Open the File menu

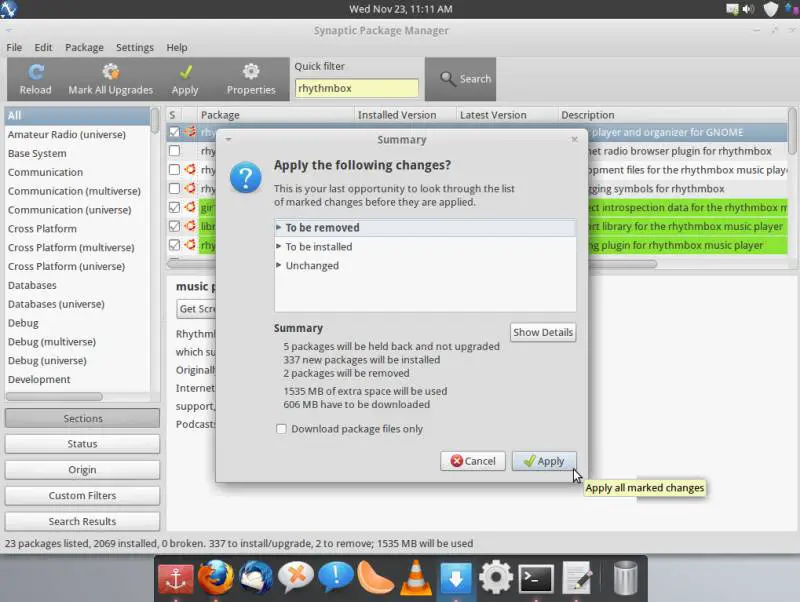tap(14, 47)
